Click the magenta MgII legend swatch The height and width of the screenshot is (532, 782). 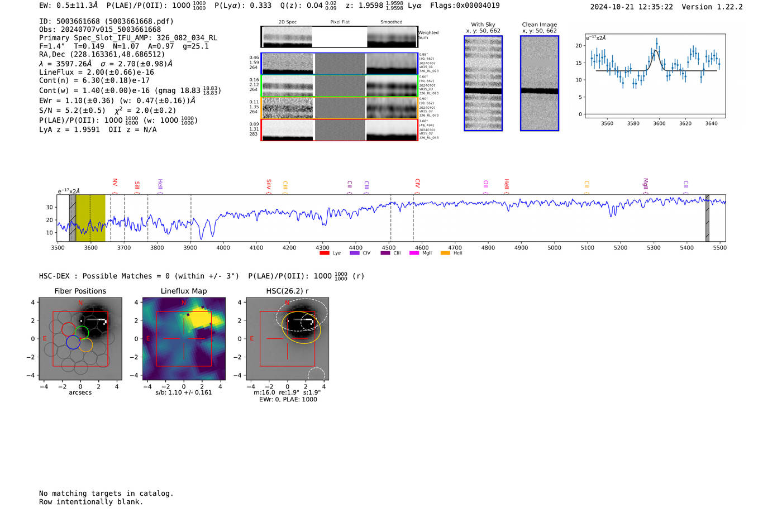click(x=414, y=253)
